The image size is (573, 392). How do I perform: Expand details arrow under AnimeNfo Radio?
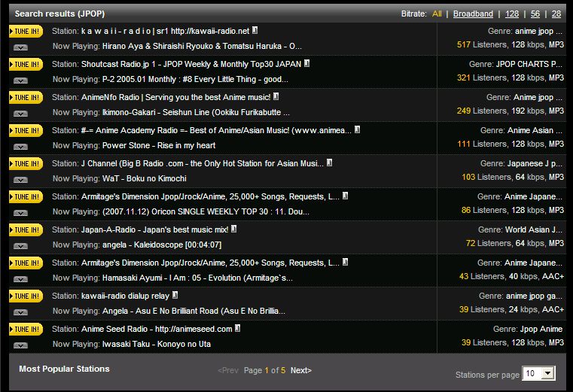pyautogui.click(x=20, y=114)
